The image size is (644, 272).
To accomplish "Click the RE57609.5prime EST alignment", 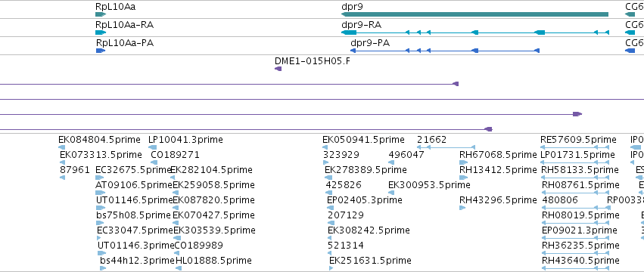I will click(x=575, y=147).
